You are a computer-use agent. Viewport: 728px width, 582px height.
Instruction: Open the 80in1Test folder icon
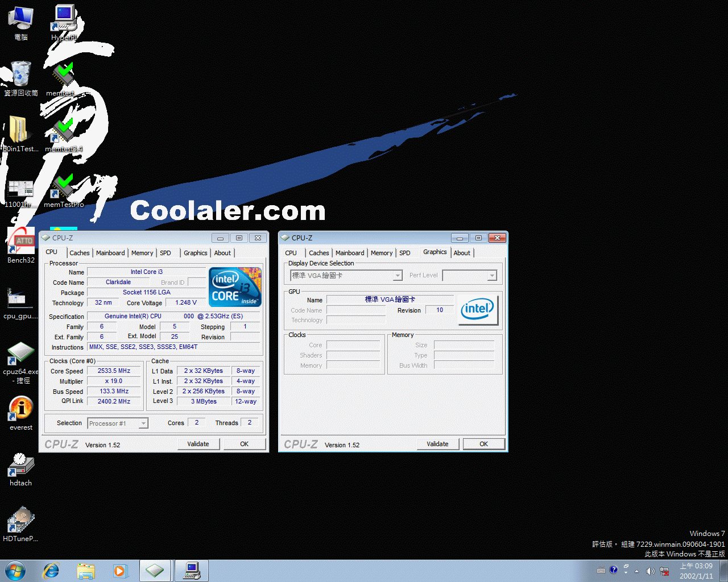[20, 134]
